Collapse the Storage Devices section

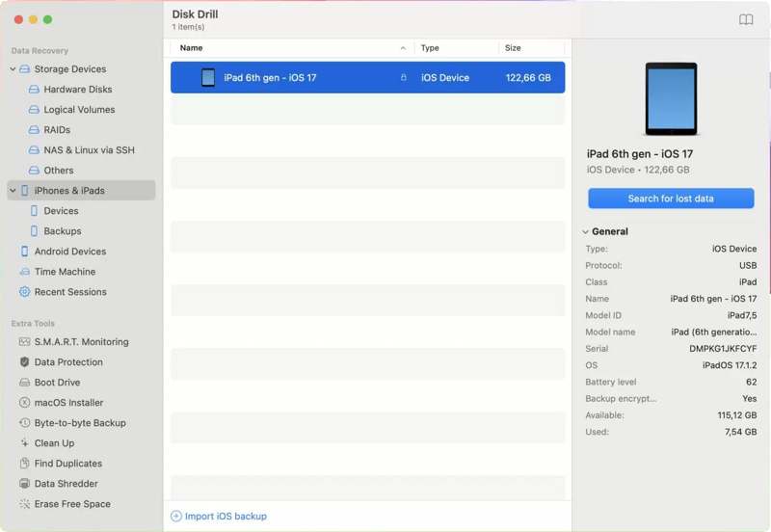13,69
